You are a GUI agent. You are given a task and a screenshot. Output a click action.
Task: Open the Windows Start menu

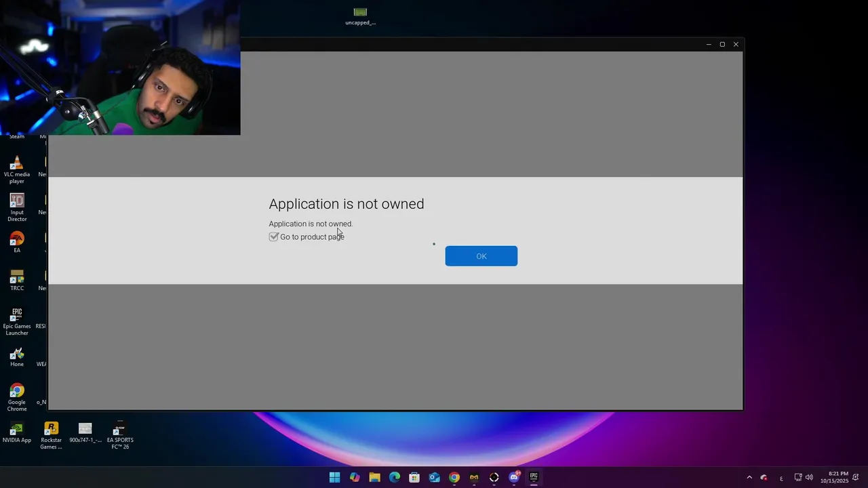(334, 477)
